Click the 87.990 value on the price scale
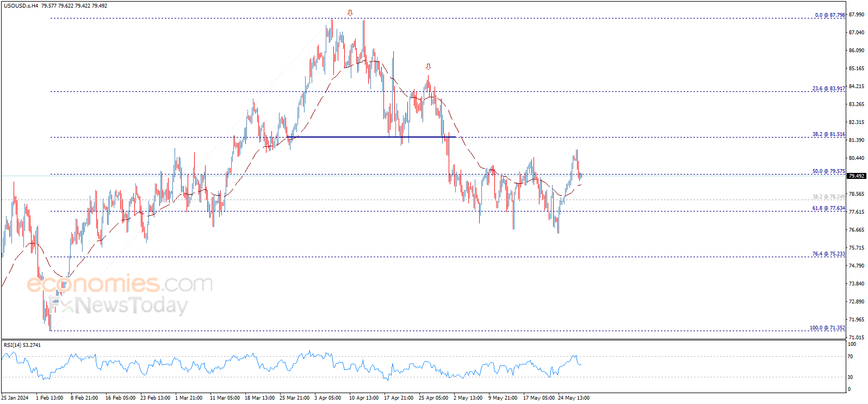Screen dimensions: 868x404 click(856, 15)
